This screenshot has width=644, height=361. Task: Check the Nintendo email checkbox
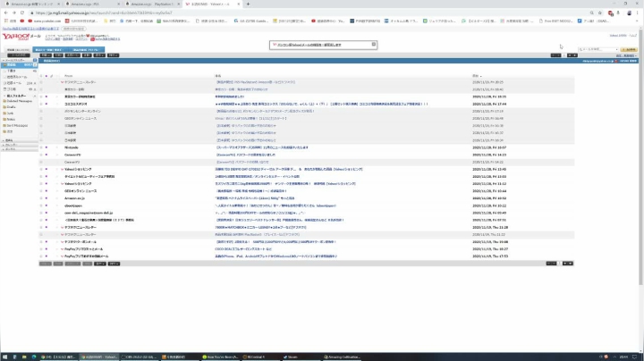coord(41,147)
